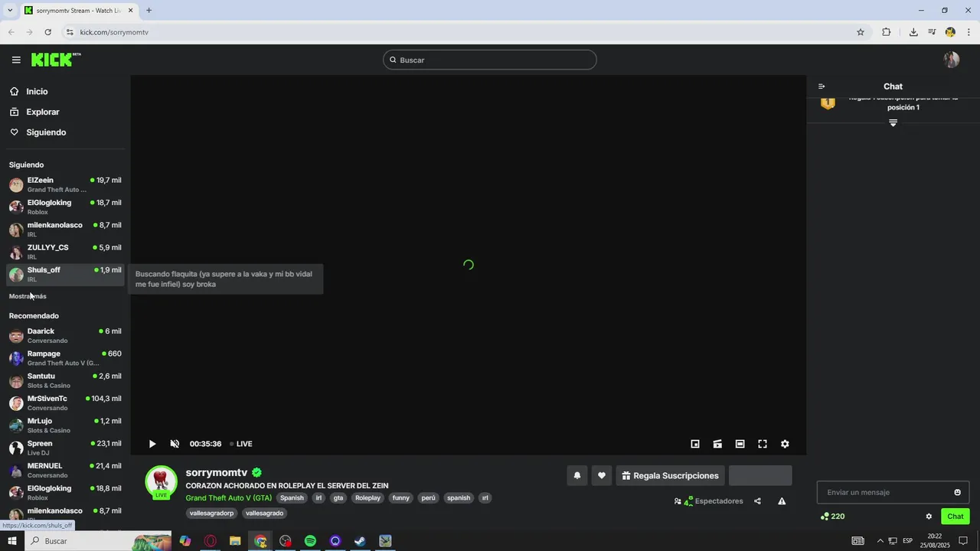Click the funny tag
This screenshot has height=551, width=980.
[401, 497]
